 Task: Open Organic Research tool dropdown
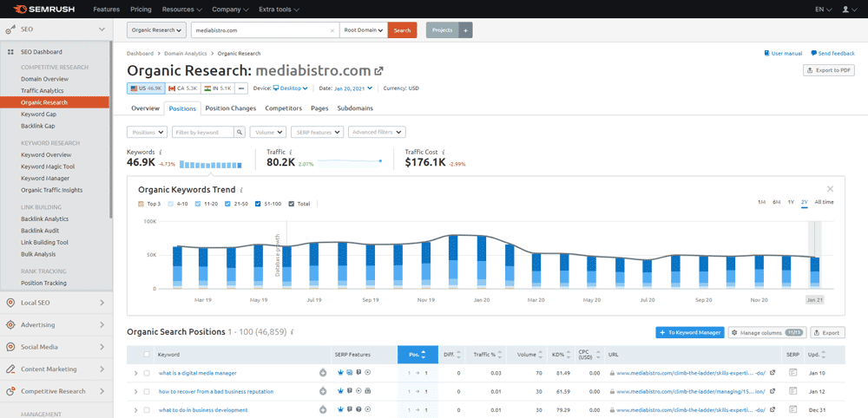tap(156, 30)
